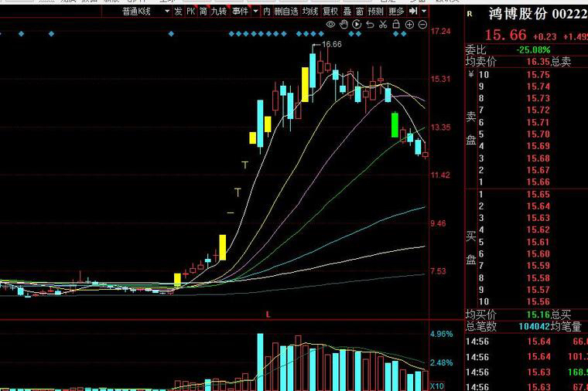The image size is (588, 391).
Task: Click the undo arrow icon
Action: [x=370, y=25]
